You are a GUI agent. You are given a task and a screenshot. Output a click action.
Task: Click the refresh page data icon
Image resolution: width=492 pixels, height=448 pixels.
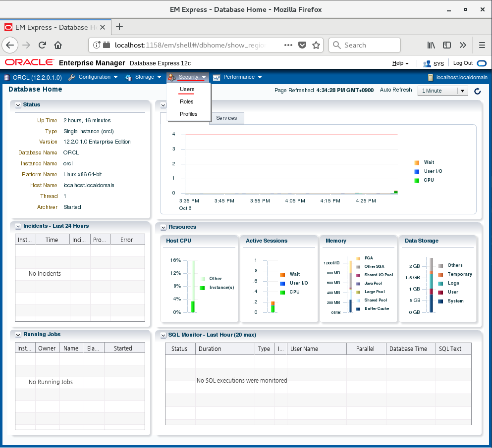(478, 91)
